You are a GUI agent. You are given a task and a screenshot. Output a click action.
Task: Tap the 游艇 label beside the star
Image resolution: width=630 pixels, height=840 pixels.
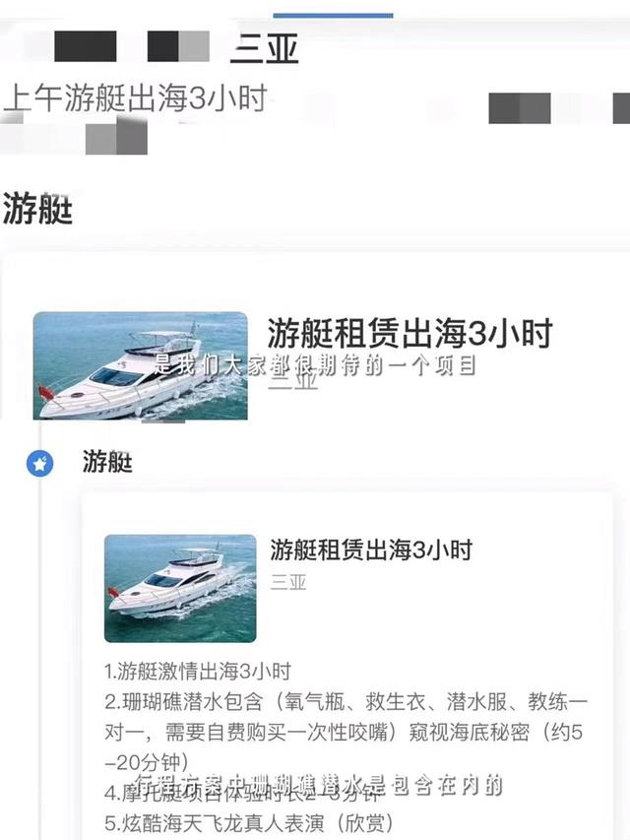(107, 461)
